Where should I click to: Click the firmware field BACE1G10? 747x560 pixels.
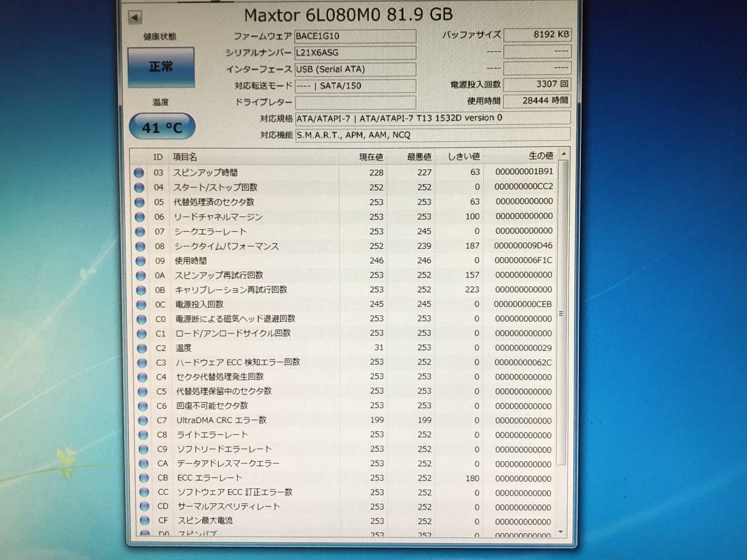[355, 36]
